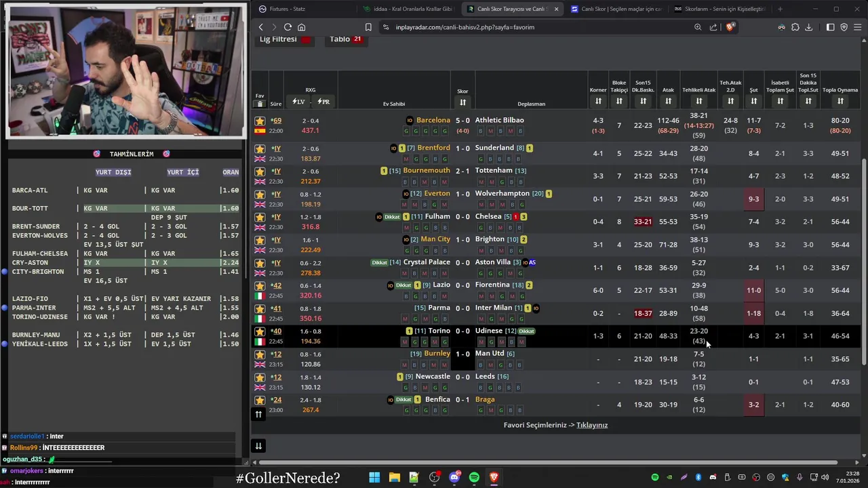This screenshot has width=868, height=488.
Task: Open the 69 minute link on Barcelona row
Action: tap(277, 121)
